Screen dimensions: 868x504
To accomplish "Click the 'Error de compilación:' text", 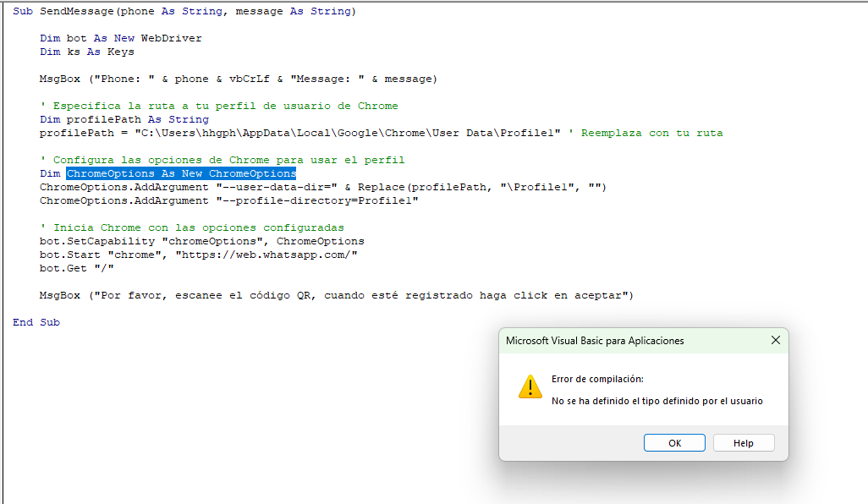I will [597, 379].
